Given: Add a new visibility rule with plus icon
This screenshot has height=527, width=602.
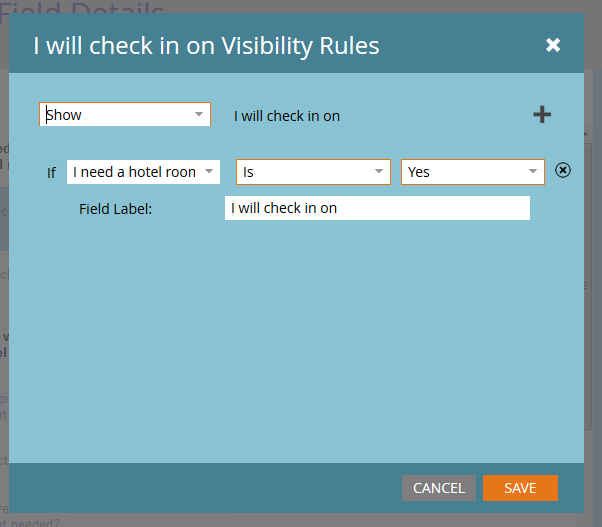Looking at the screenshot, I should coord(542,115).
